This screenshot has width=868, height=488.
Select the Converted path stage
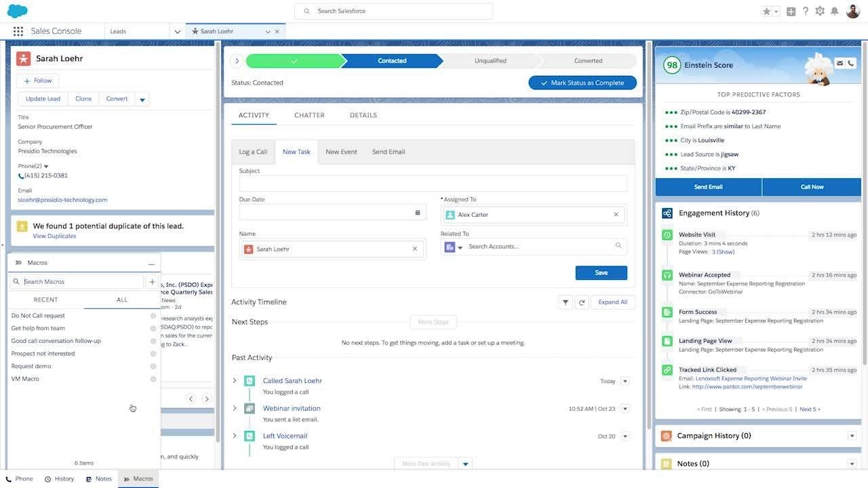[588, 61]
